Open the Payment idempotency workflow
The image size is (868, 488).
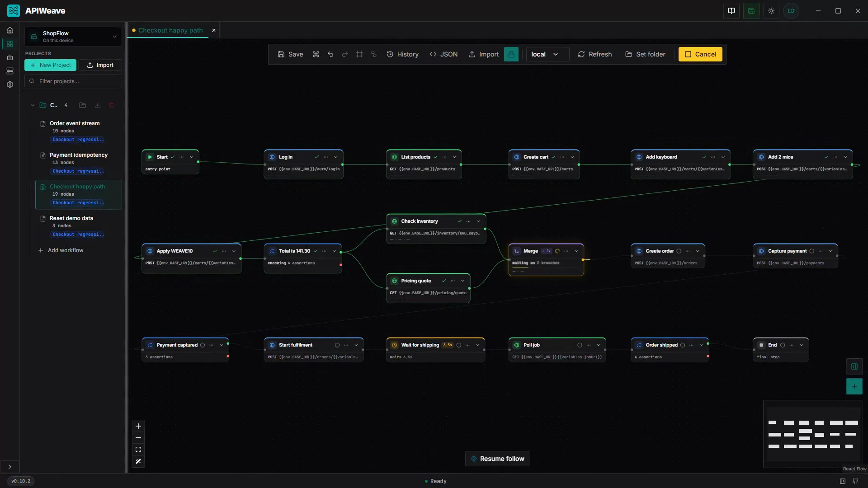(x=79, y=163)
